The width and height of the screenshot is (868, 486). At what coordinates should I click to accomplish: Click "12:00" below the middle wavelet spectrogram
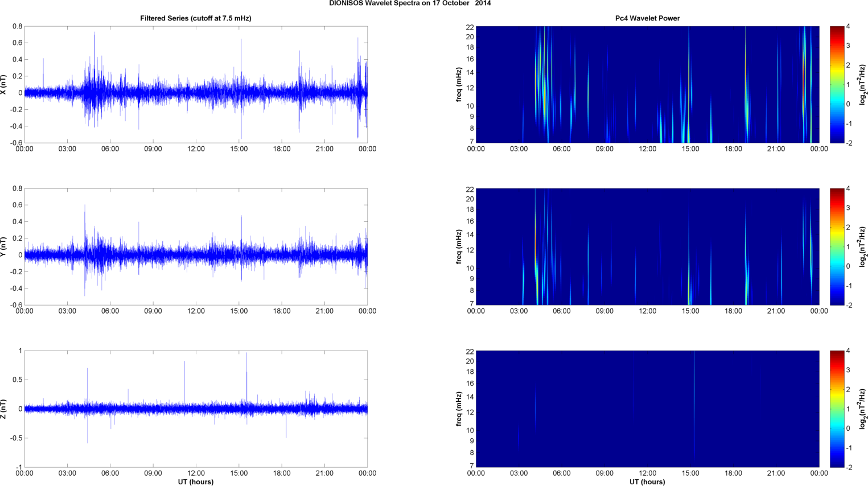tap(647, 311)
